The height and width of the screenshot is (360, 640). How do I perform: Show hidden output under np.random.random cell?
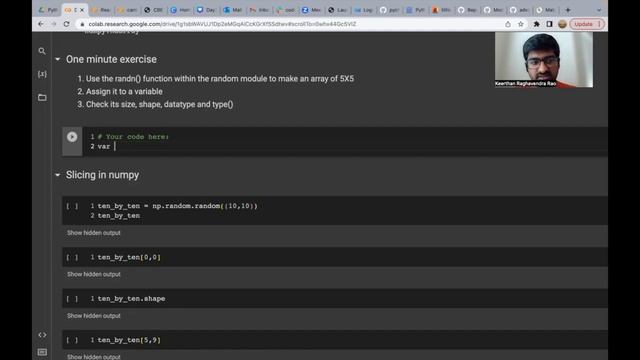click(x=93, y=233)
